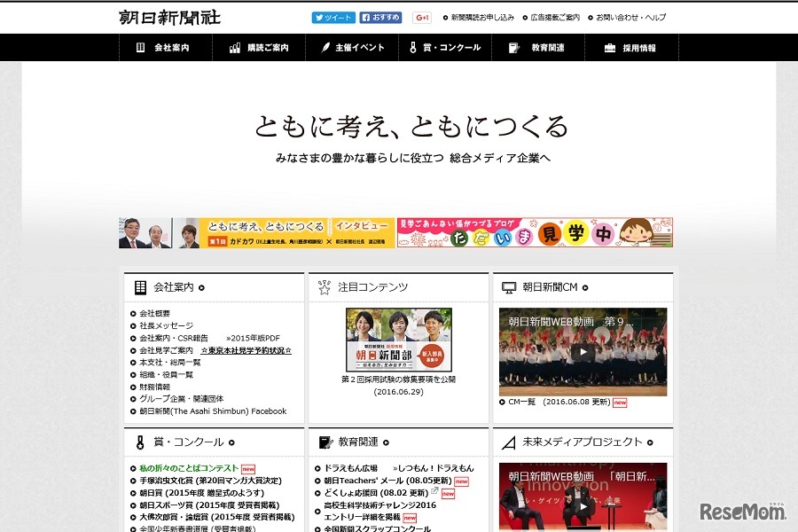The height and width of the screenshot is (532, 798).
Task: Click the Twitter ツイート share icon
Action: tap(319, 17)
